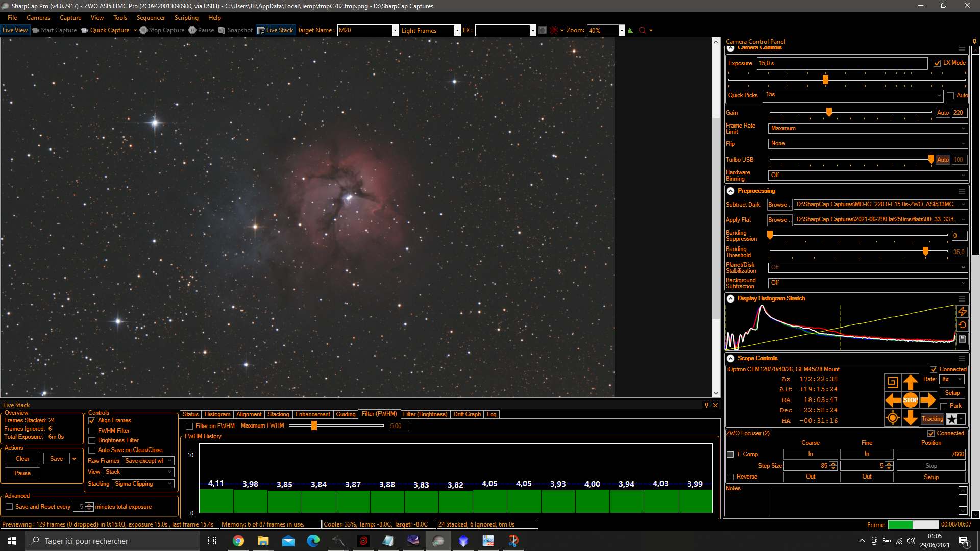Click the histogram save floppy-disk icon
This screenshot has width=980, height=551.
[x=962, y=339]
